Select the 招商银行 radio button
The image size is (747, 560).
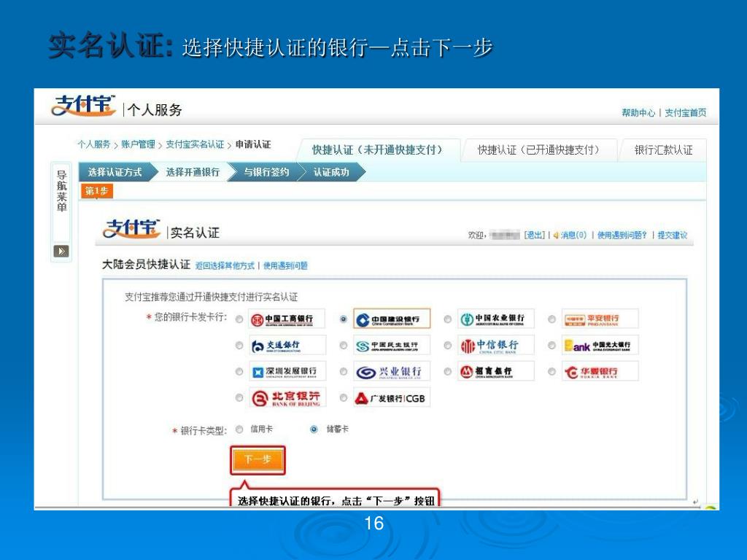click(x=447, y=371)
